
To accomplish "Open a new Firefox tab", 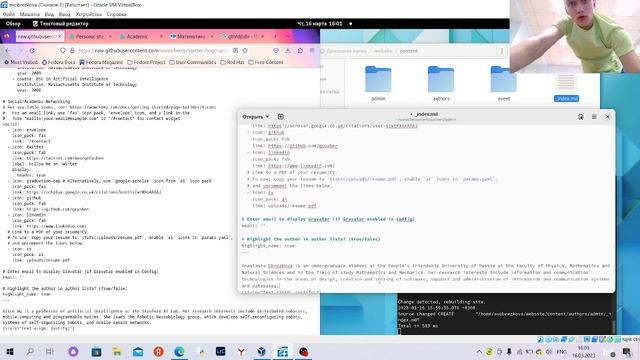I will pyautogui.click(x=275, y=36).
